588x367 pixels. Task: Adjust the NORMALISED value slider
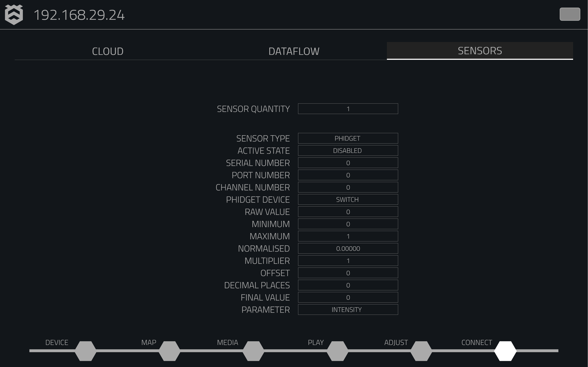click(x=347, y=249)
